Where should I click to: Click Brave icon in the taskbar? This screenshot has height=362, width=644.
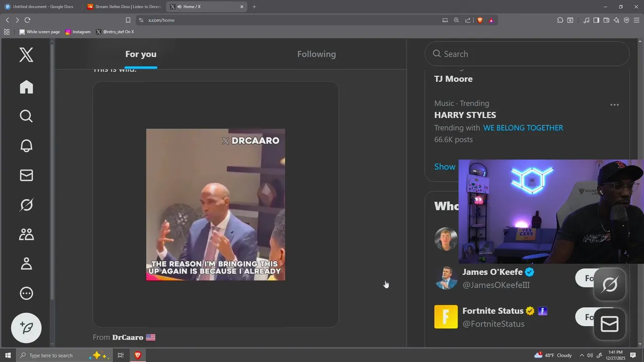(137, 355)
